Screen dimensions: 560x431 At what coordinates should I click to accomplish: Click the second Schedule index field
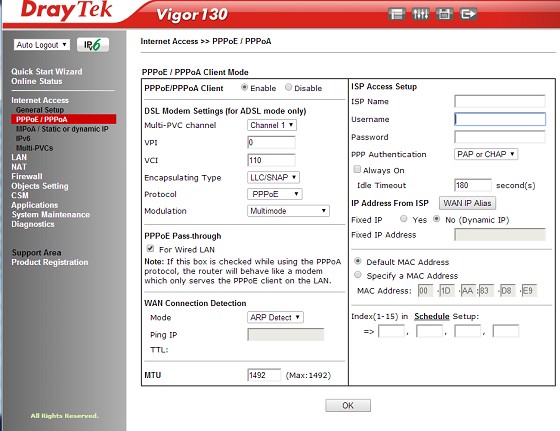click(x=430, y=331)
